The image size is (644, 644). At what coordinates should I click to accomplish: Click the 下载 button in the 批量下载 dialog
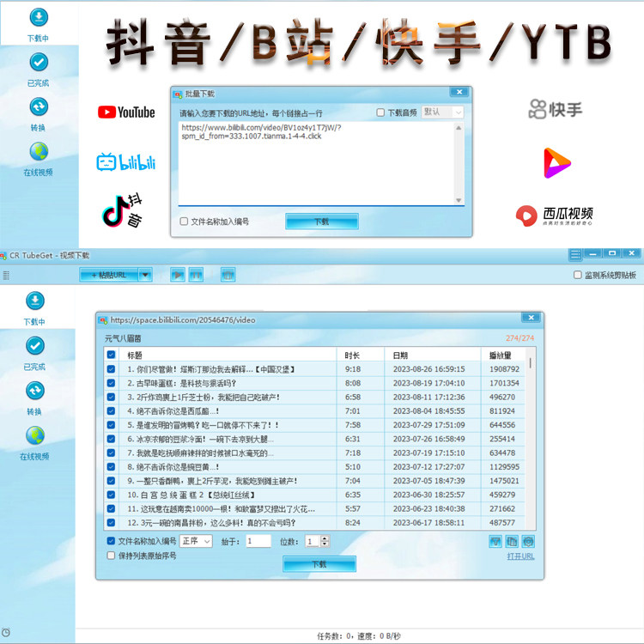[x=322, y=222]
